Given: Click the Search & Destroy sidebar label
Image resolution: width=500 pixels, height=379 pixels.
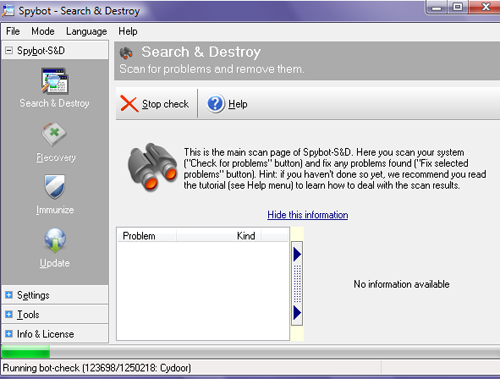Looking at the screenshot, I should tap(54, 104).
